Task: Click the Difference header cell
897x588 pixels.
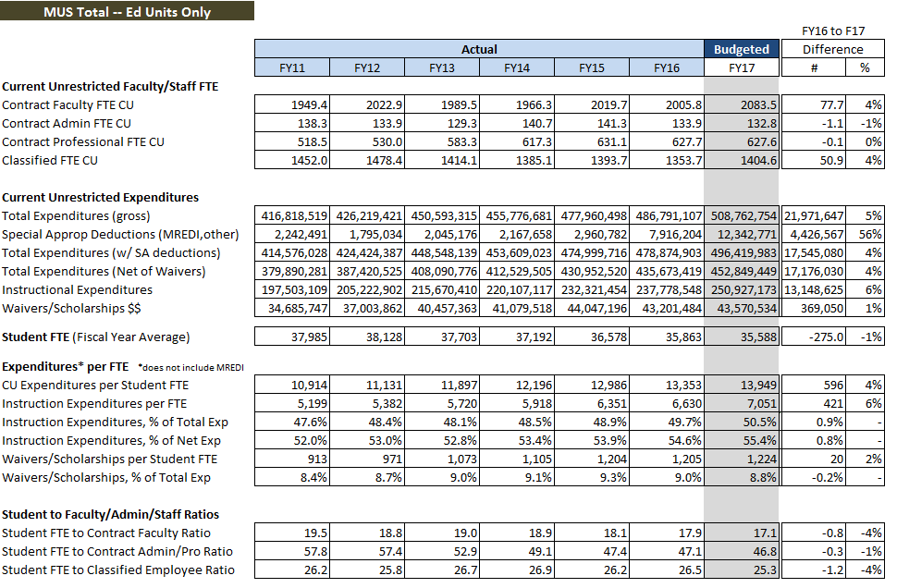Action: (833, 49)
